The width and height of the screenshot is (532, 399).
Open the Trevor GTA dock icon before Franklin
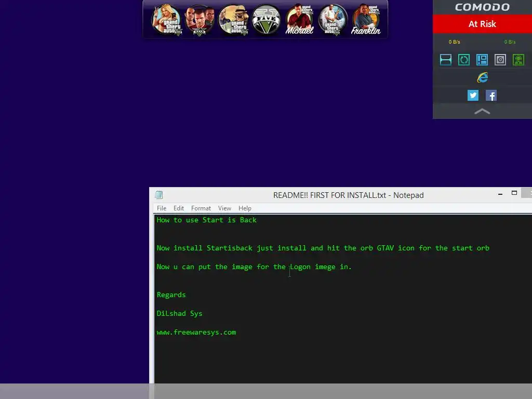click(x=332, y=20)
